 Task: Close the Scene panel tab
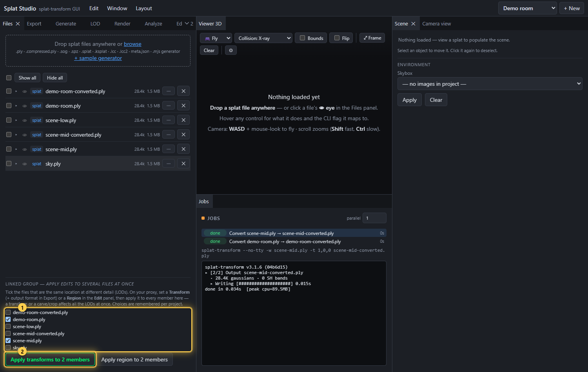click(x=413, y=24)
